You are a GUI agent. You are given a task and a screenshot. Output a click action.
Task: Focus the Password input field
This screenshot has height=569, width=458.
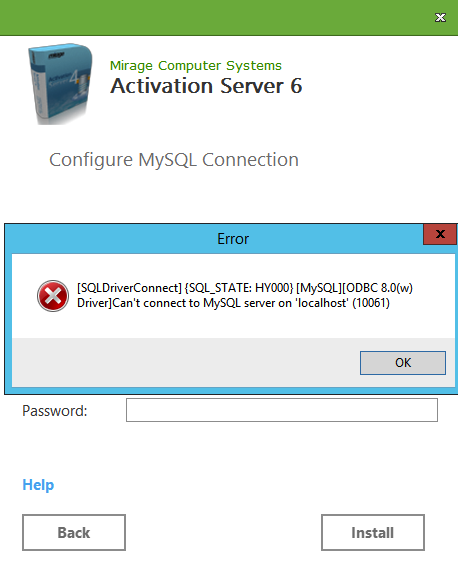tap(282, 410)
